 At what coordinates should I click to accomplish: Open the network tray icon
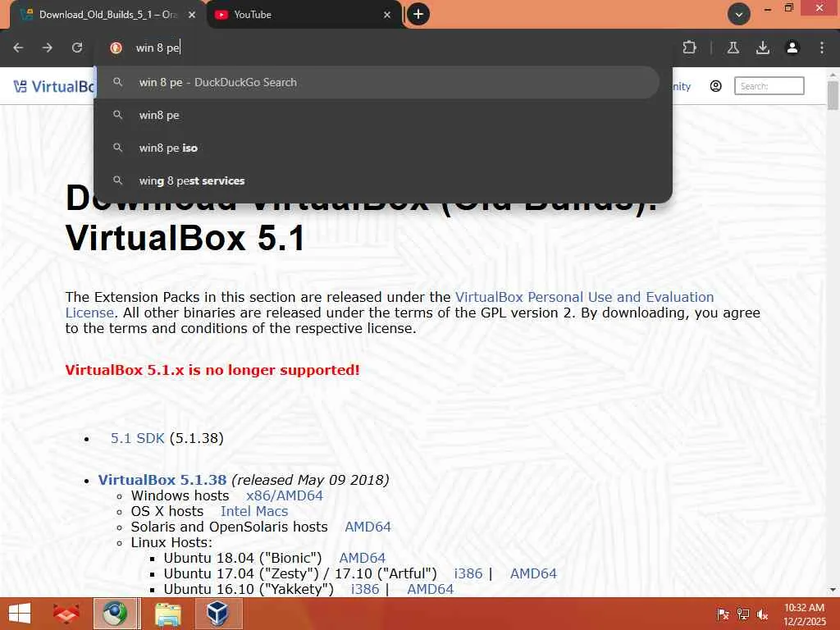coord(742,614)
